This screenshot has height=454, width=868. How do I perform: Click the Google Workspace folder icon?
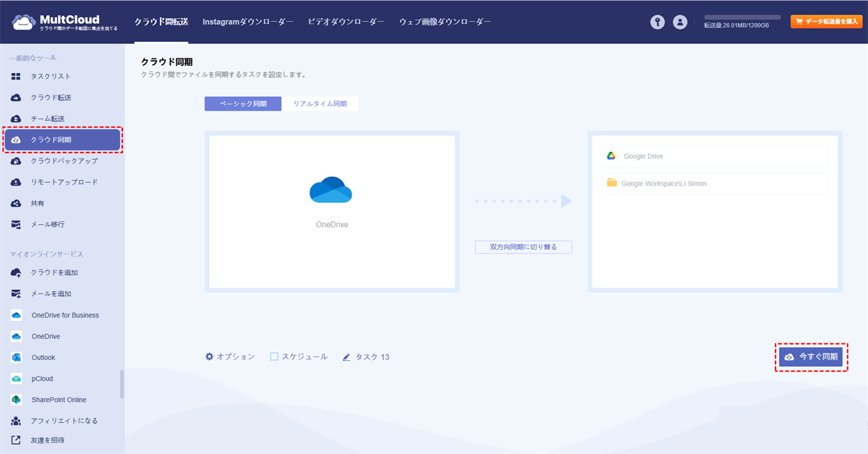pyautogui.click(x=612, y=184)
